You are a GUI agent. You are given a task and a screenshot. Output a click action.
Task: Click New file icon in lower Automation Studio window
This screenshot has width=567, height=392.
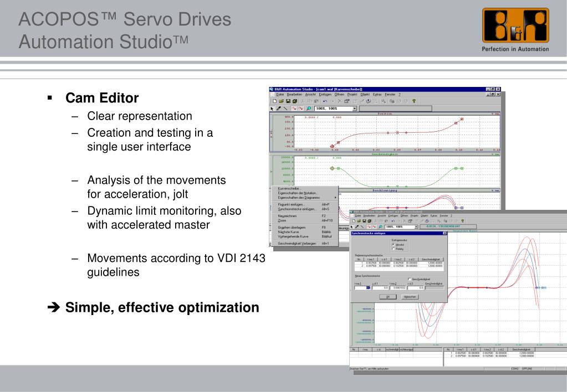coord(354,221)
